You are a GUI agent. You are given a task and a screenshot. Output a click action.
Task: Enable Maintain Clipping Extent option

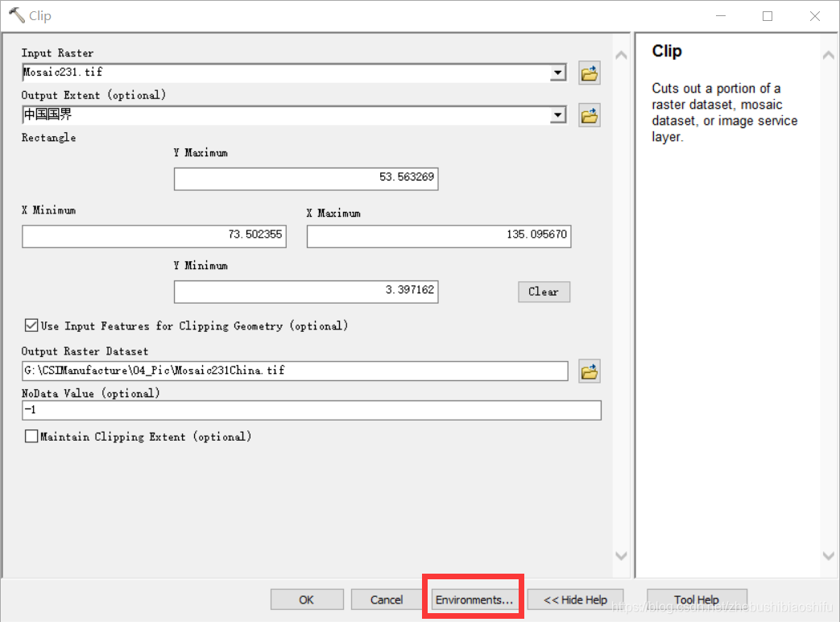coord(31,436)
